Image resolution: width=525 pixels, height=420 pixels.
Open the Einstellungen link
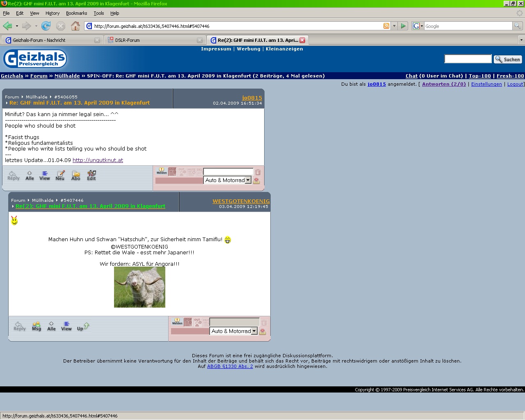point(486,84)
